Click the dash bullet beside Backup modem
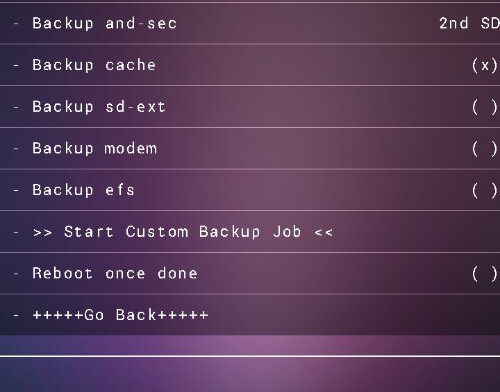500x392 pixels. pos(16,149)
